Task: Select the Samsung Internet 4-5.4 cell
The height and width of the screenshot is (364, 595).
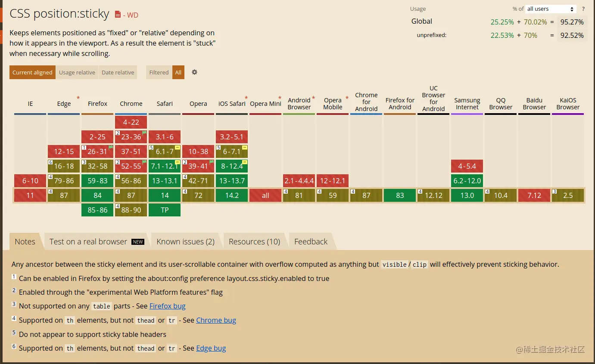Action: click(467, 166)
